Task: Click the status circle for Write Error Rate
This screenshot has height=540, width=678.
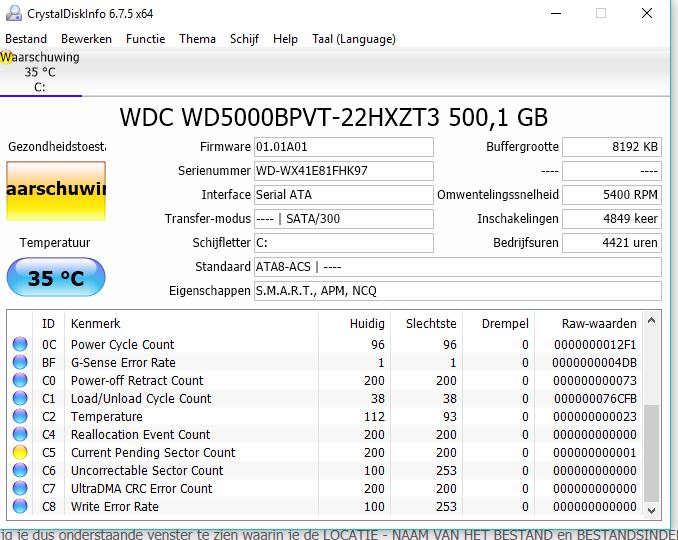Action: click(20, 506)
